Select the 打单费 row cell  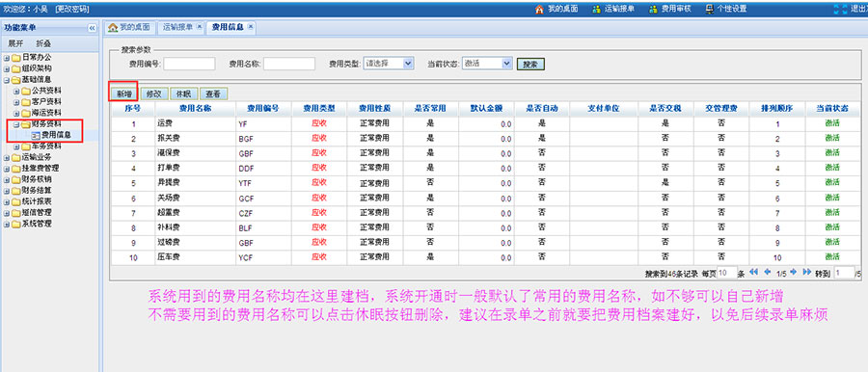click(196, 168)
